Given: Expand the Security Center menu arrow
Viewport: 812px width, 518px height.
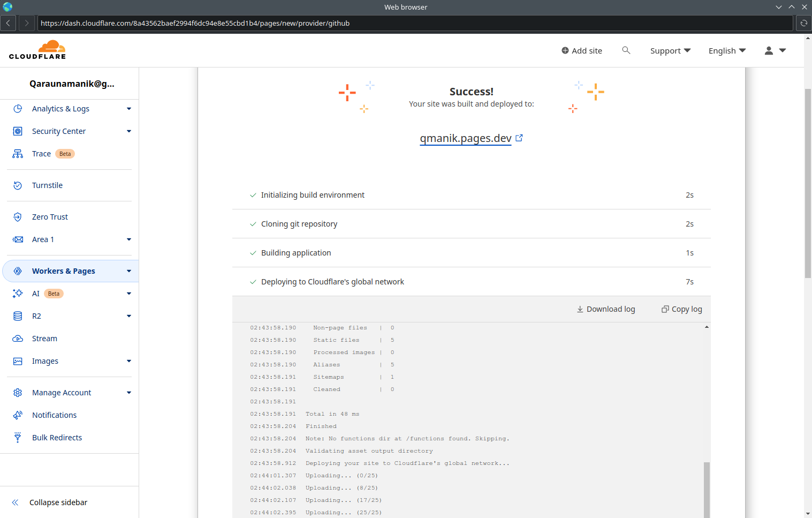Looking at the screenshot, I should tap(128, 131).
